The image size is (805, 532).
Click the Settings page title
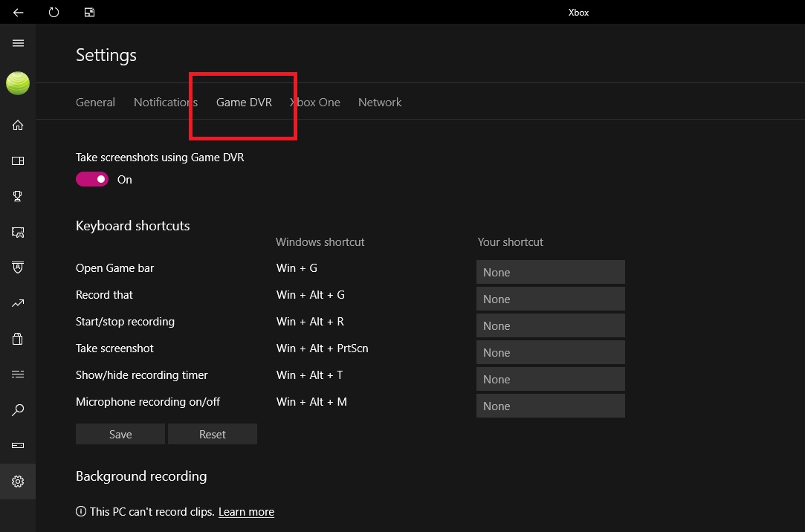click(106, 56)
